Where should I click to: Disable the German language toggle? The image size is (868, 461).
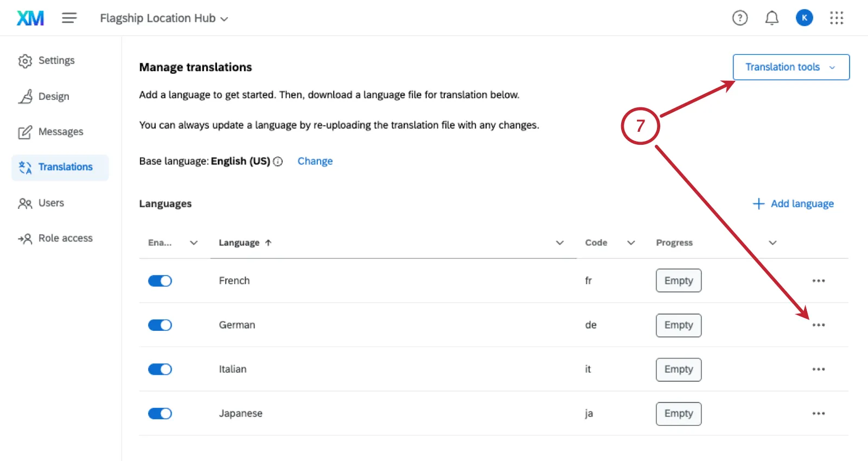[x=160, y=325]
